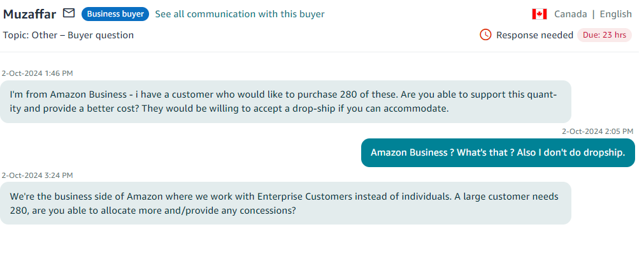Click the Response needed label
Viewport: 644px width, 273px height.
534,35
